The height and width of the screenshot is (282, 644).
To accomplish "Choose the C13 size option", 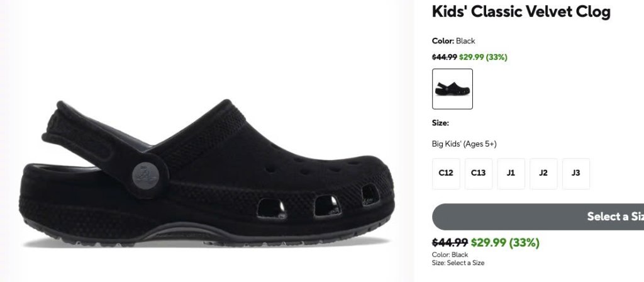I will (478, 174).
